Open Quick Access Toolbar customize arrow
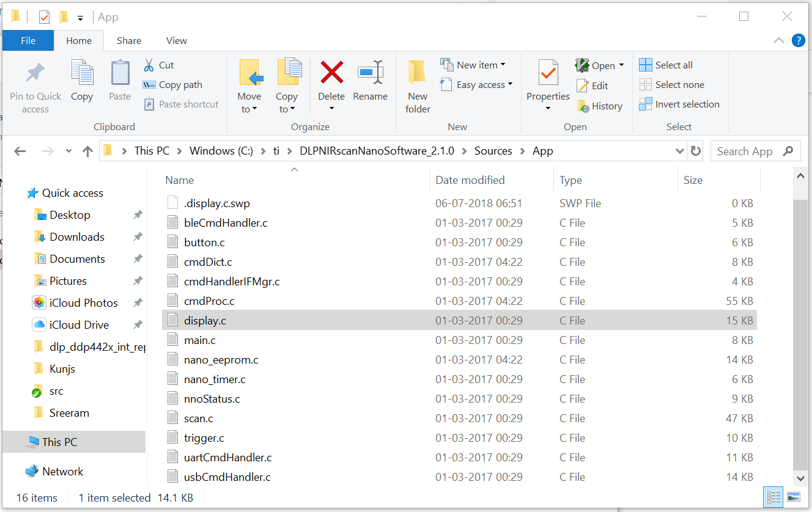 coord(80,18)
